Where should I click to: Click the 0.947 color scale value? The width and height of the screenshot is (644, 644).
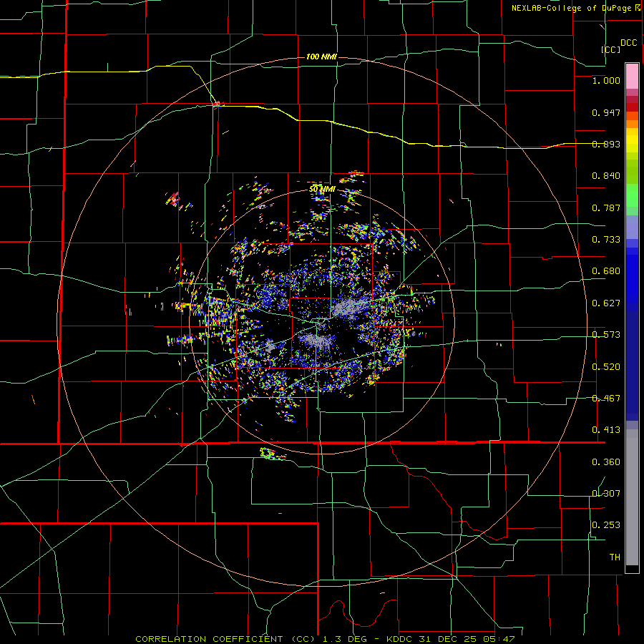pyautogui.click(x=606, y=112)
